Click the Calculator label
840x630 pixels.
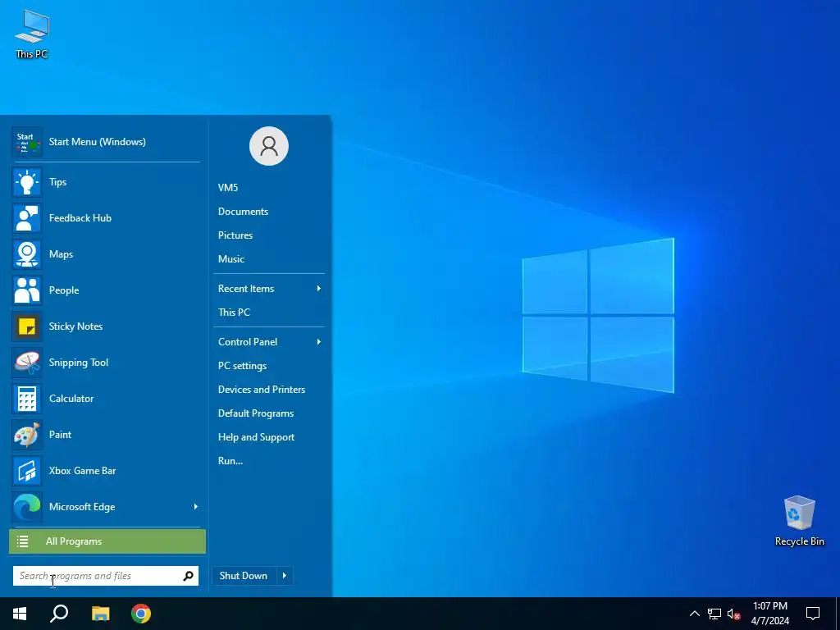[71, 399]
